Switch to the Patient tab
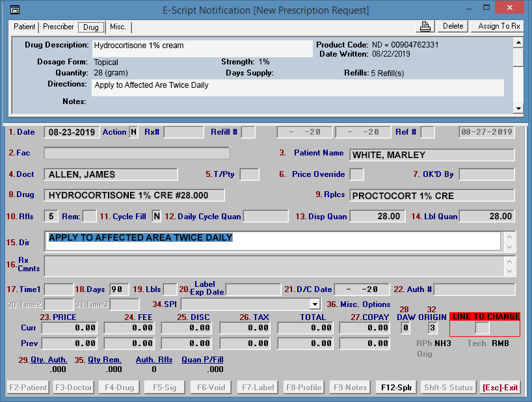Screen dimensions: 532x402 (x=25, y=27)
